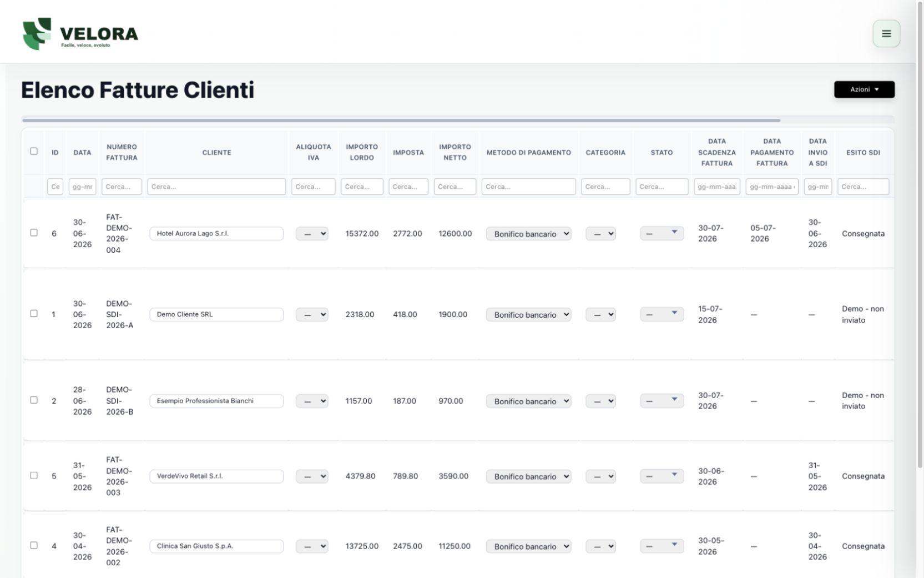Expand Stato dropdown for VerdeVivo Retail row

click(x=662, y=476)
